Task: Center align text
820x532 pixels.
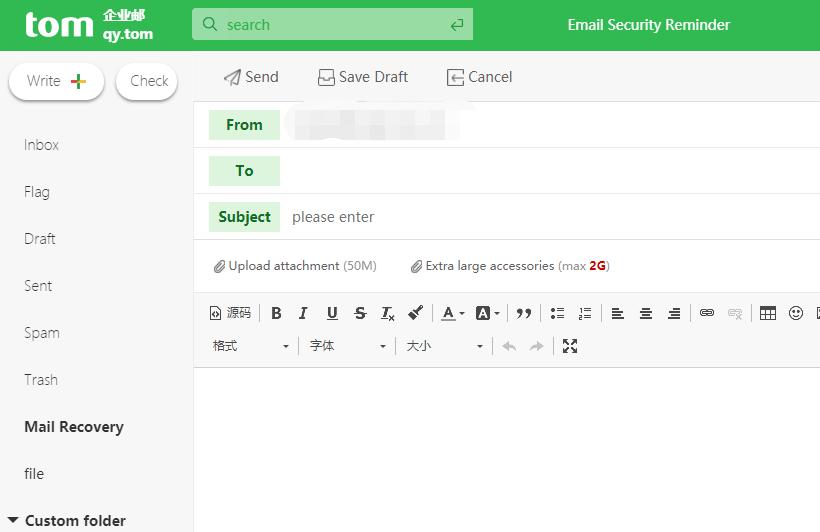Action: (x=646, y=313)
